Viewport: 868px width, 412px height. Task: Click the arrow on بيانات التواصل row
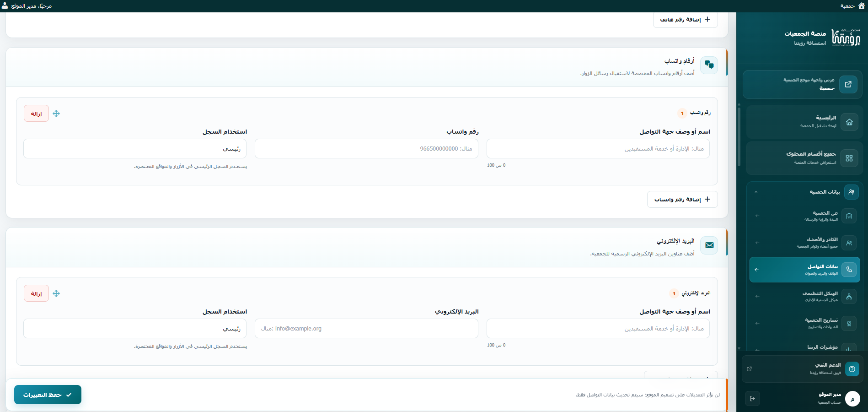757,270
